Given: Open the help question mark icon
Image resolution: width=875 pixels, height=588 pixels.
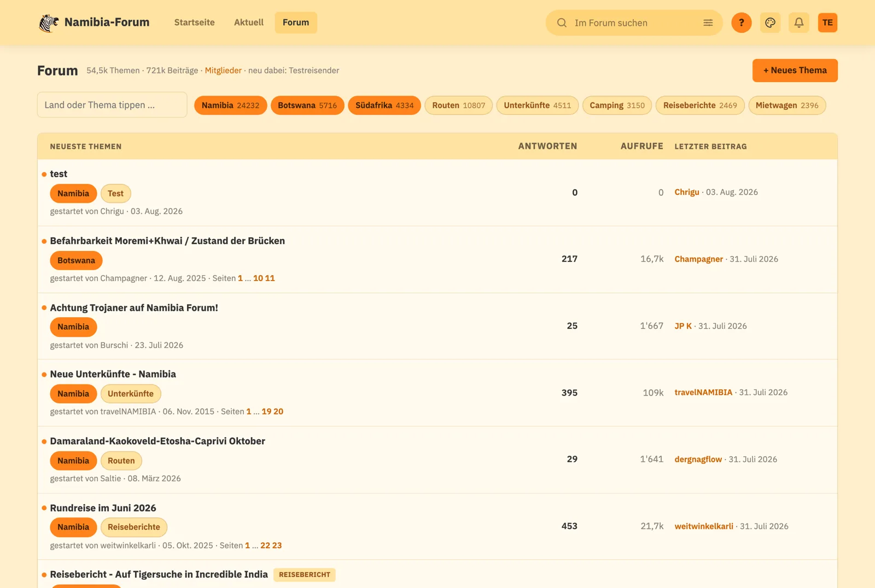Looking at the screenshot, I should 742,22.
